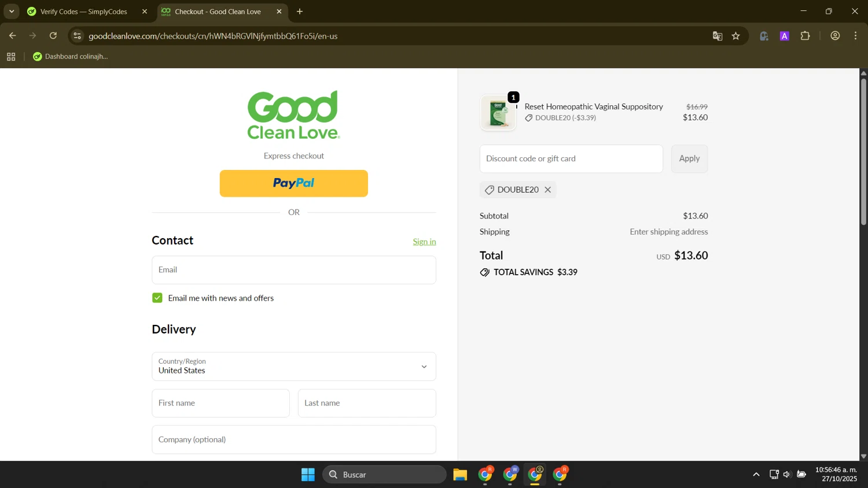Click the battery tray icon
The height and width of the screenshot is (488, 868).
pos(801,475)
